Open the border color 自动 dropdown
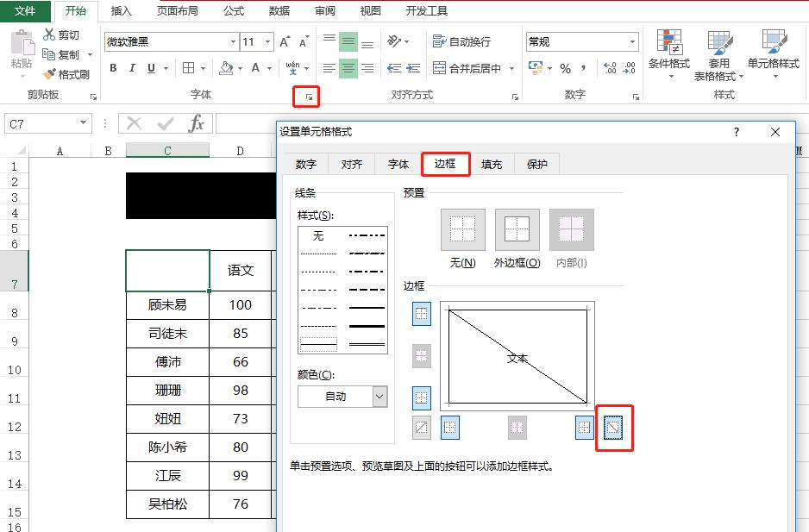This screenshot has width=809, height=532. [378, 396]
